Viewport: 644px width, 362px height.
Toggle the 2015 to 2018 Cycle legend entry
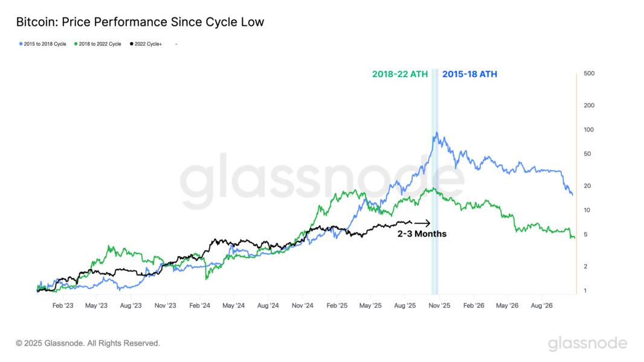[45, 44]
